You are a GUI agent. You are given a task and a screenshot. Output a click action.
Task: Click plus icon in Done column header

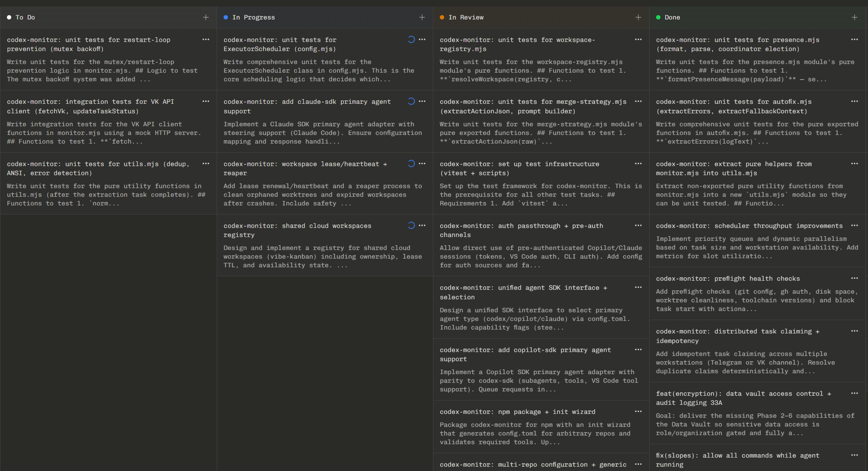pos(855,17)
